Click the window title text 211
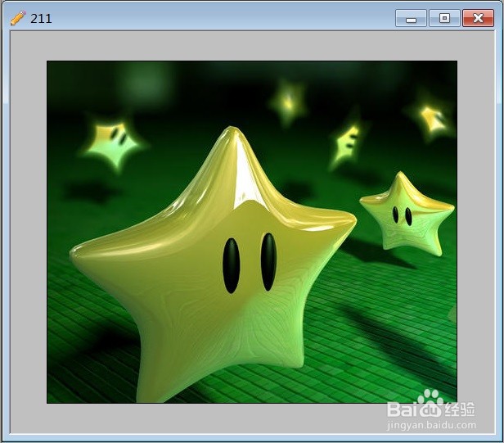This screenshot has width=504, height=443. pos(41,19)
